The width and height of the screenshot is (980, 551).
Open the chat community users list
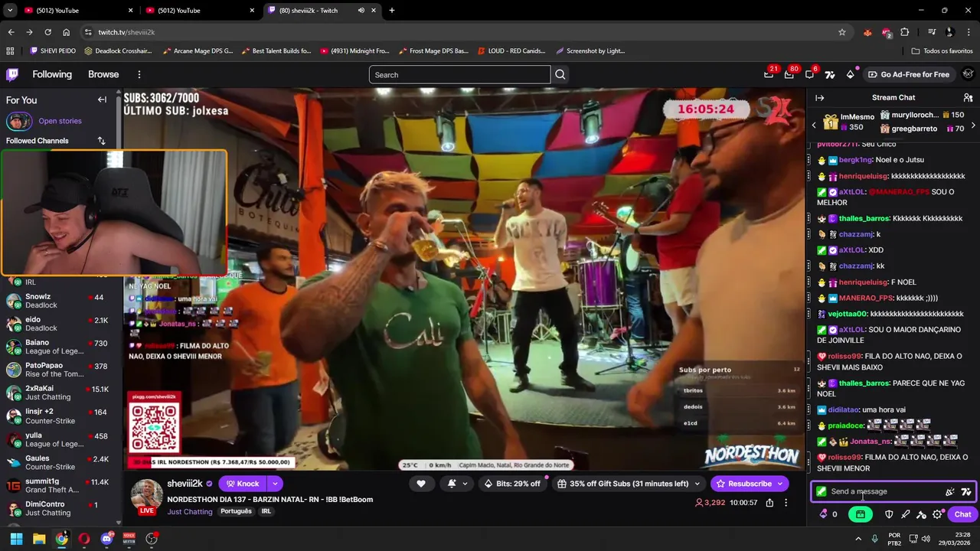[x=968, y=98]
